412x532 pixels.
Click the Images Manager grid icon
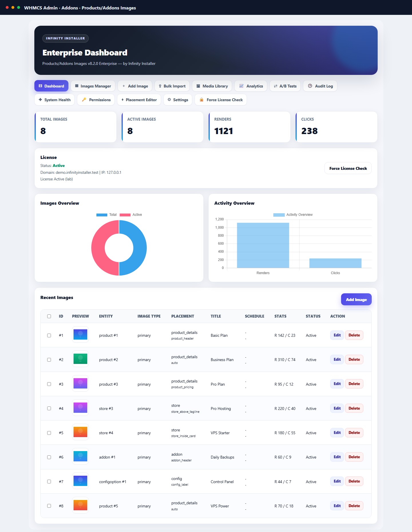click(x=77, y=86)
